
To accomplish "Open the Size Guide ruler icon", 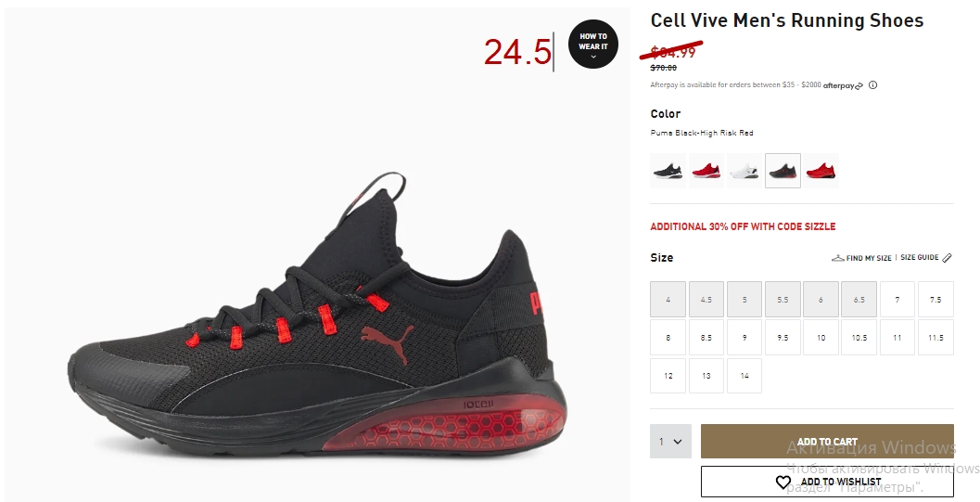I will (947, 258).
